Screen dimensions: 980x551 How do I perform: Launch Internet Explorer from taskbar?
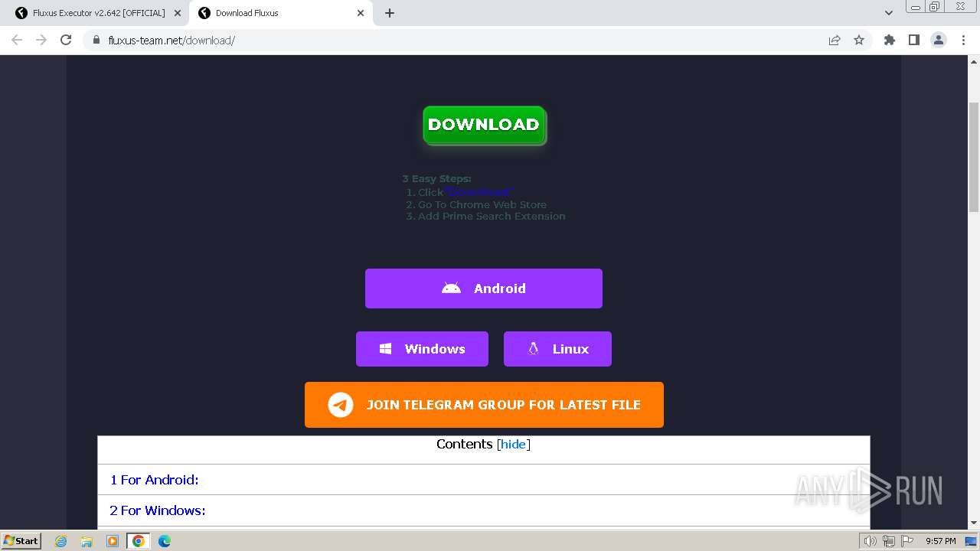pos(61,541)
